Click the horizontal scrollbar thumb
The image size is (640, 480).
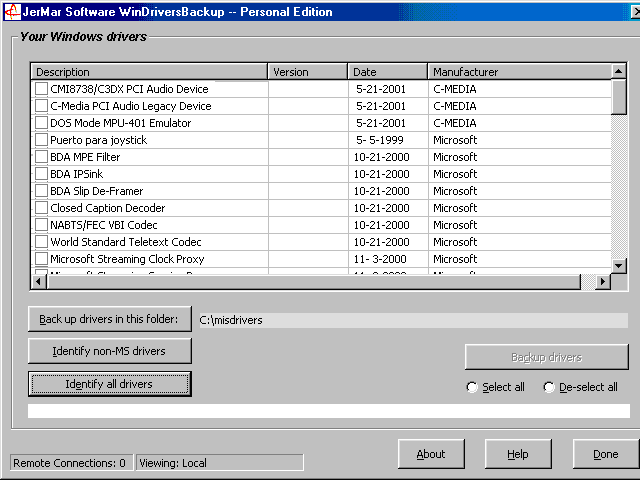(x=314, y=282)
